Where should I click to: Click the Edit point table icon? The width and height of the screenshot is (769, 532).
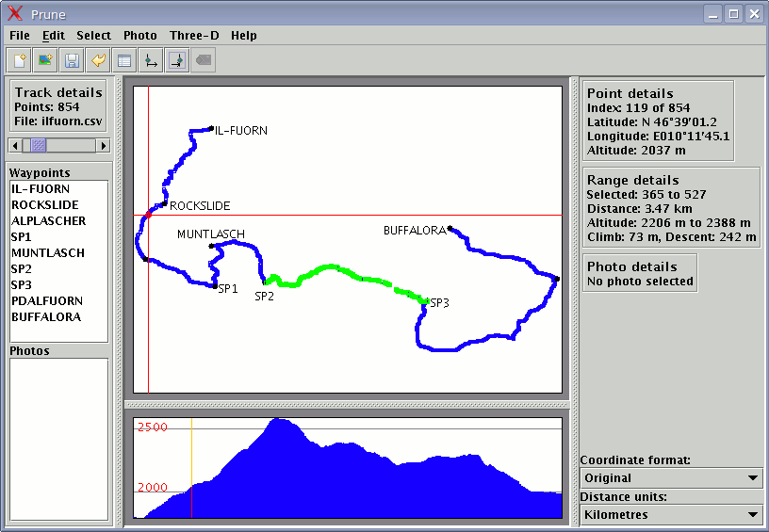(x=123, y=61)
